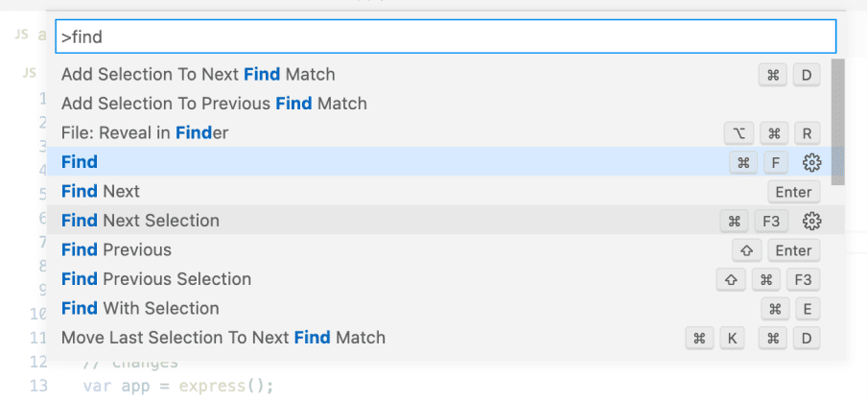Click the F3 key badge on Find Next Selection
Viewport: 868px width, 401px height.
click(x=771, y=222)
